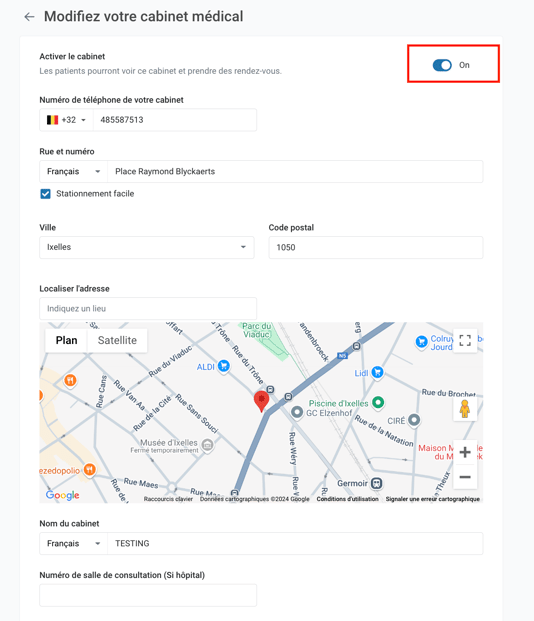The width and height of the screenshot is (534, 621).
Task: Click the fullscreen map icon
Action: 465,340
